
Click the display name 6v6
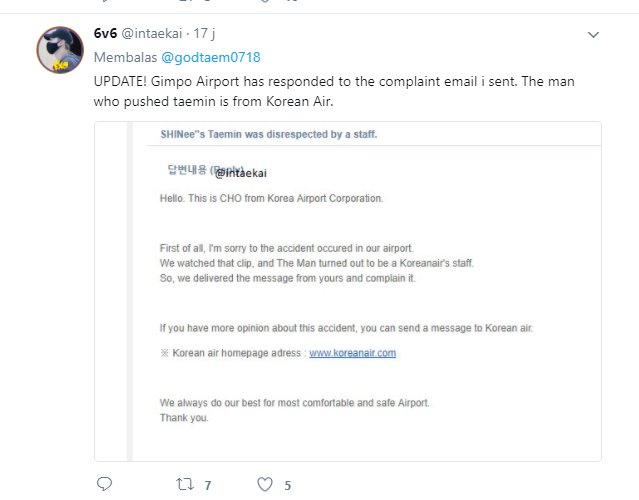pyautogui.click(x=105, y=34)
